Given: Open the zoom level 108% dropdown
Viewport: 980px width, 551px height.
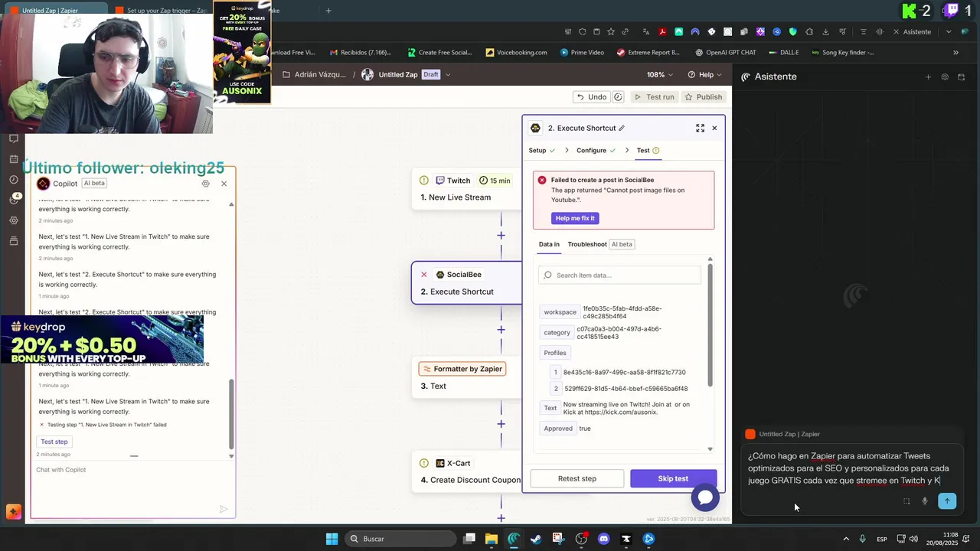Looking at the screenshot, I should tap(660, 75).
